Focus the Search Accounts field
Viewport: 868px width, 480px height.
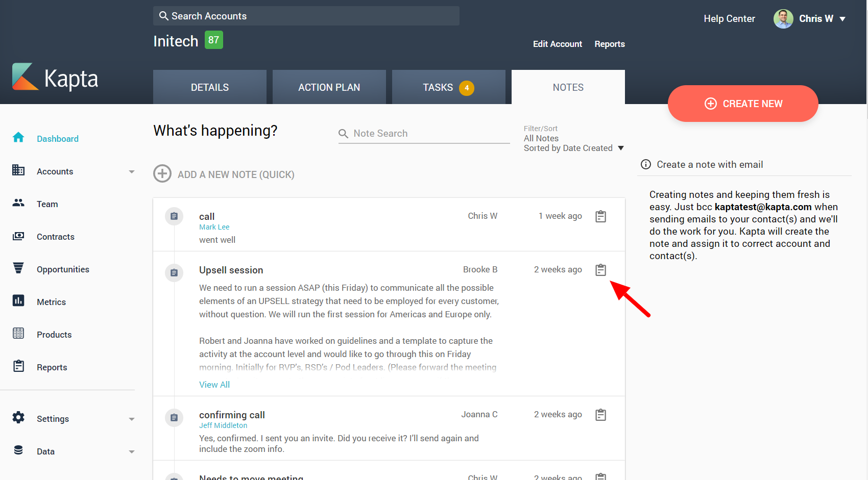(x=306, y=16)
